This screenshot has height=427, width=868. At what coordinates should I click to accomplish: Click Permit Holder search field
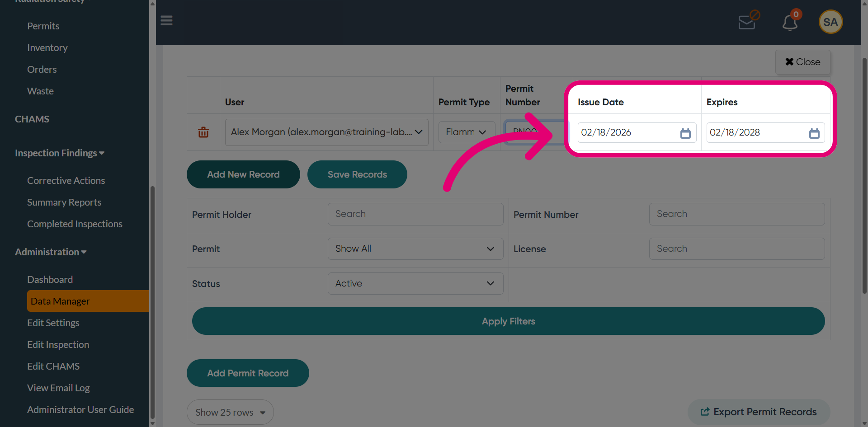coord(415,214)
